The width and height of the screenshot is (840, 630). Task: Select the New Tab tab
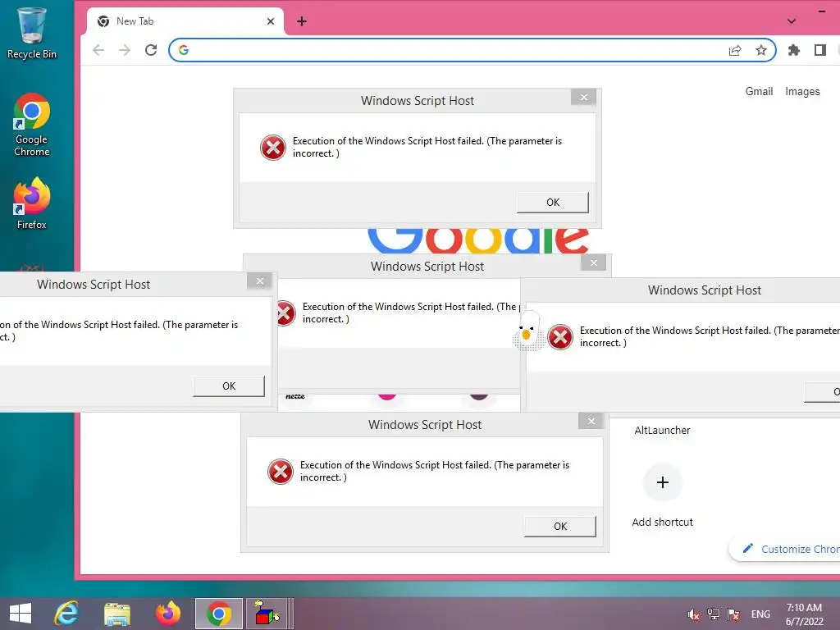tap(185, 21)
